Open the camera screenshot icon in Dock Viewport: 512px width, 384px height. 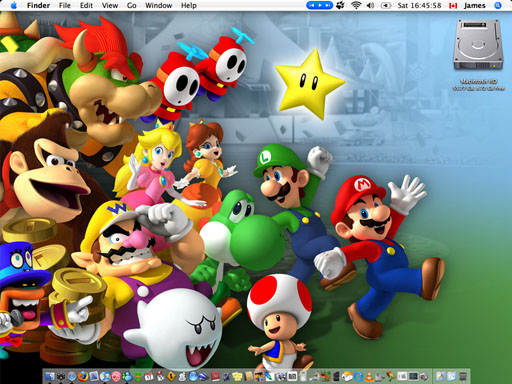point(292,376)
